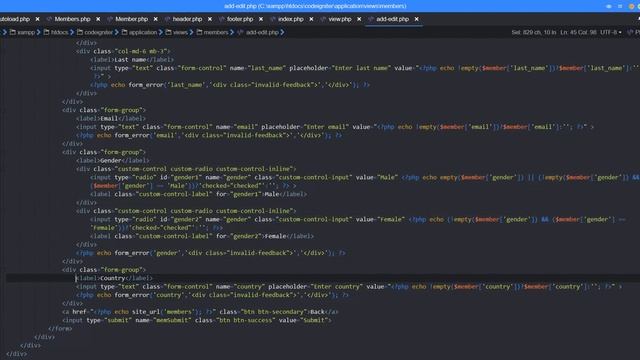Click the codeigniter breadcrumb folder
Screen dimensions: 640x360
(98, 32)
